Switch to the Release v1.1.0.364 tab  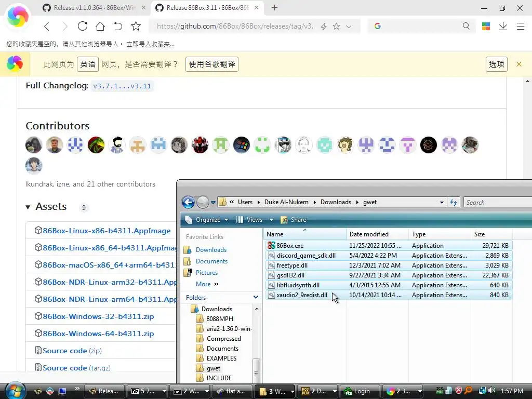click(x=95, y=7)
